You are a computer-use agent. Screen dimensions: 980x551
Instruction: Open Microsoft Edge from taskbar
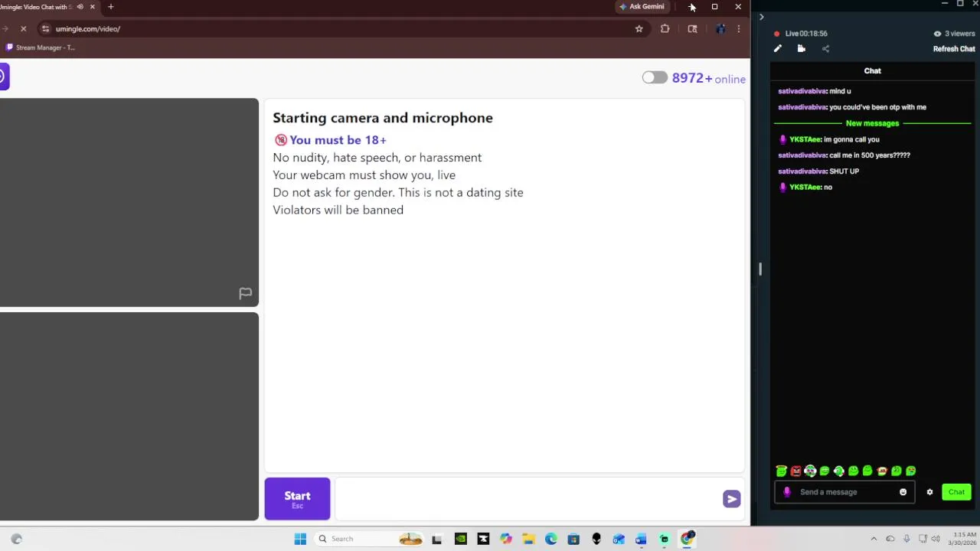pos(550,539)
